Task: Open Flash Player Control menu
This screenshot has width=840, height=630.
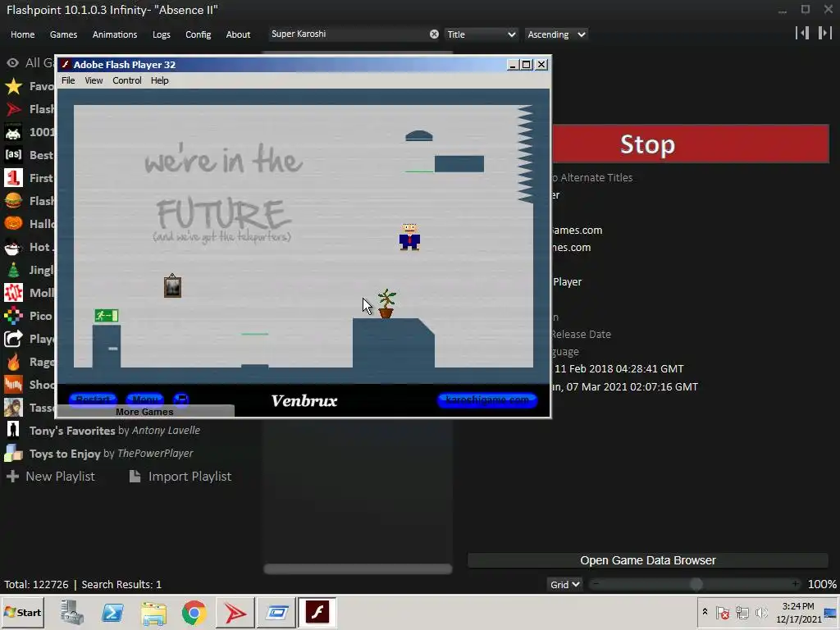Action: coord(127,80)
